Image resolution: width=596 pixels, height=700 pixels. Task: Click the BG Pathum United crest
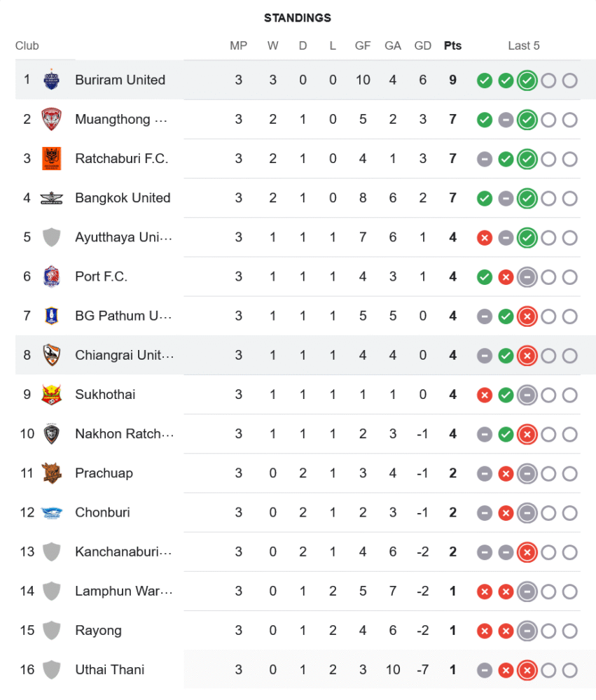click(52, 316)
